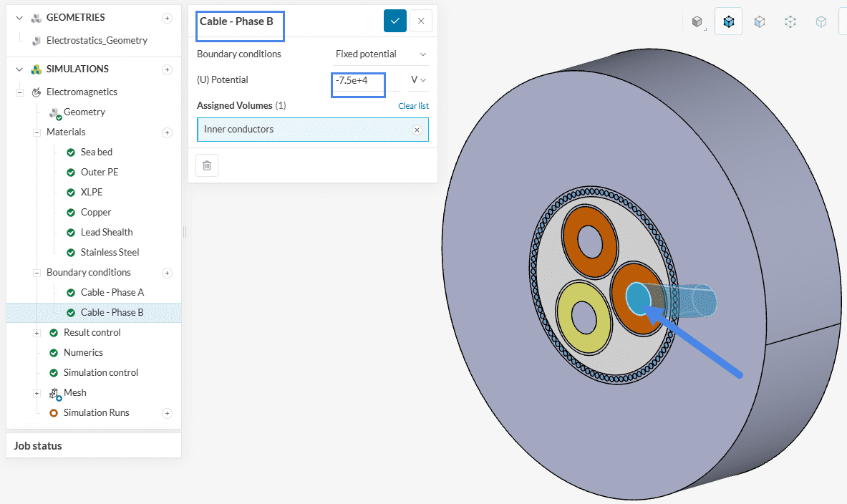Select Cable - Phase A boundary condition
847x504 pixels.
click(x=112, y=293)
